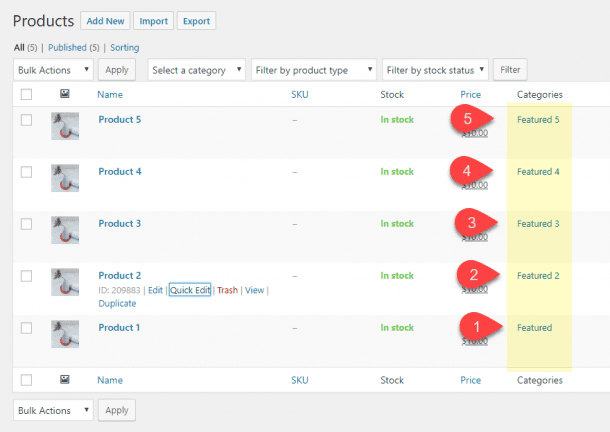Viewport: 610px width, 432px height.
Task: Tick the checkbox for Product 4
Action: [x=27, y=172]
